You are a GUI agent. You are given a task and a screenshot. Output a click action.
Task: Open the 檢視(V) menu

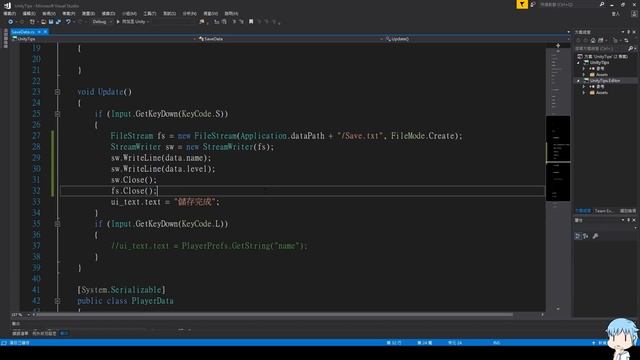click(49, 13)
